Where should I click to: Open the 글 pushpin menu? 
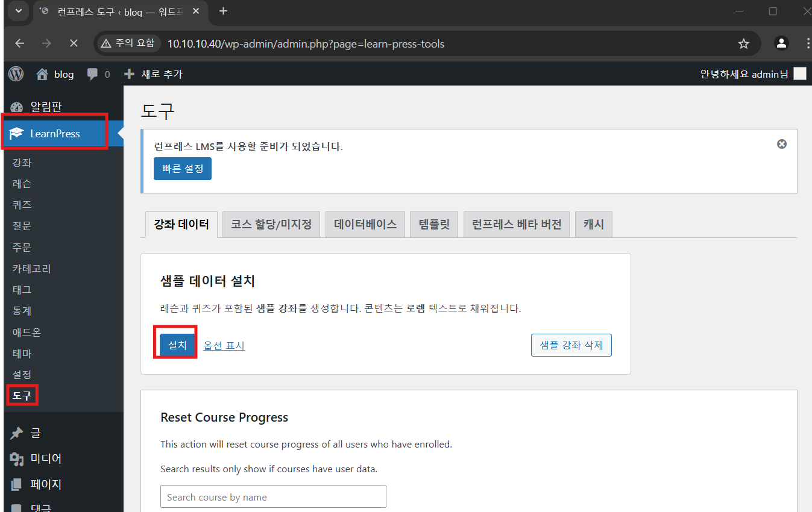pos(16,433)
